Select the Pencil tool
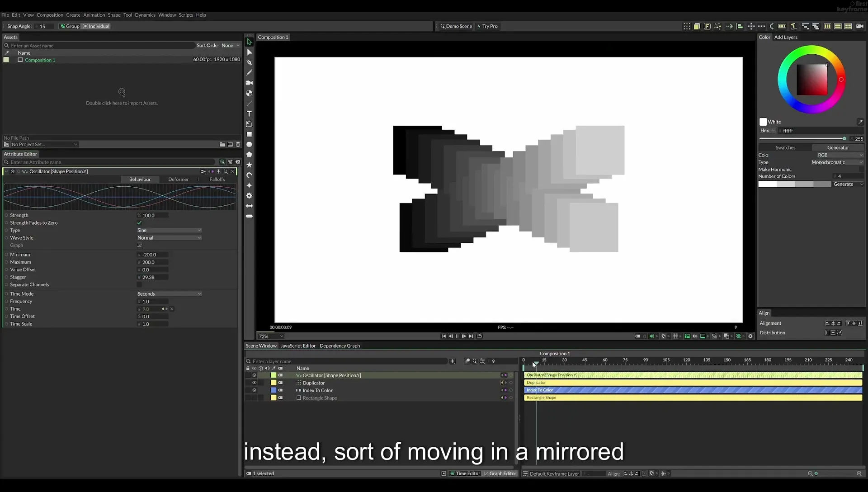The height and width of the screenshot is (492, 868). [x=249, y=72]
